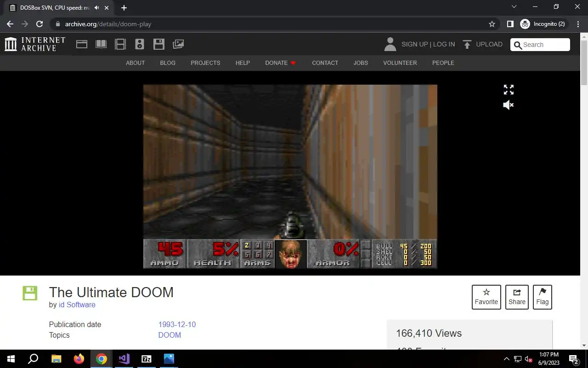Screen dimensions: 588x368
Task: Open 7-Zip from the taskbar
Action: point(147,359)
